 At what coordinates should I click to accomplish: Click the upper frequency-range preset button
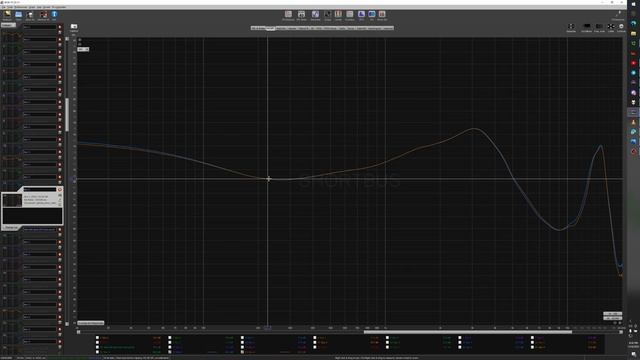tap(612, 314)
